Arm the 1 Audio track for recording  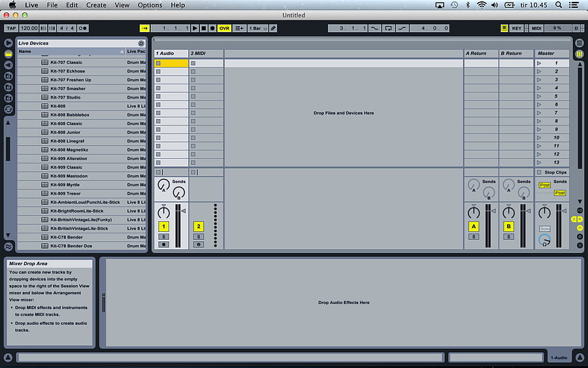tap(163, 244)
